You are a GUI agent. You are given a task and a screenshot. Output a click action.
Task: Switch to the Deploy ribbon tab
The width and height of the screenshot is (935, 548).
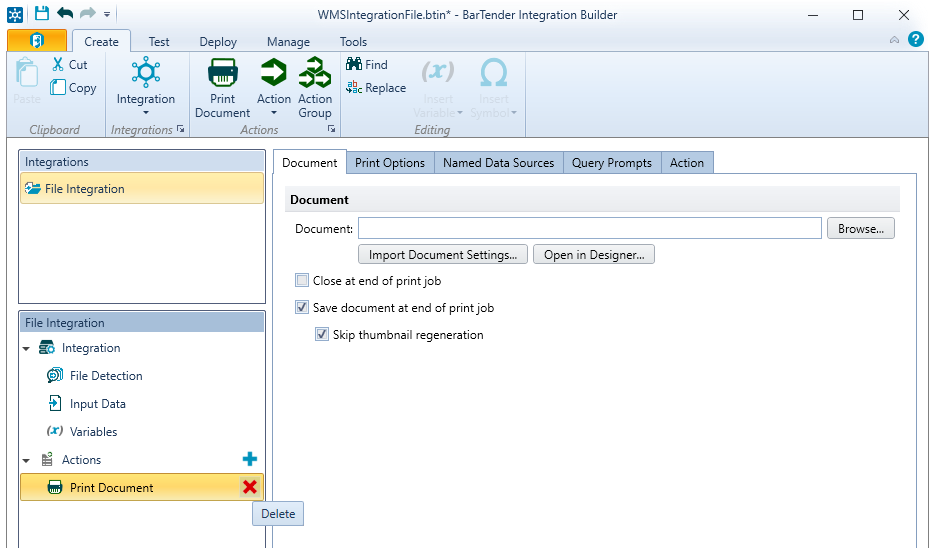218,42
